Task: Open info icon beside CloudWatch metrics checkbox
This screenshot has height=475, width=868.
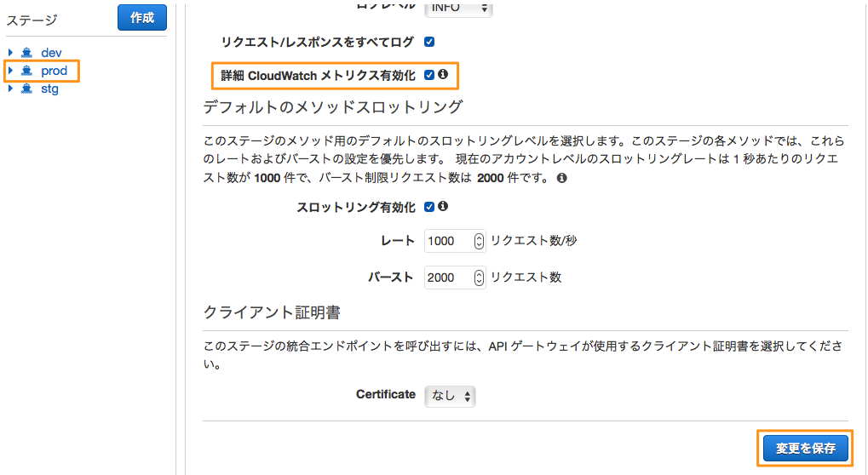Action: click(443, 74)
